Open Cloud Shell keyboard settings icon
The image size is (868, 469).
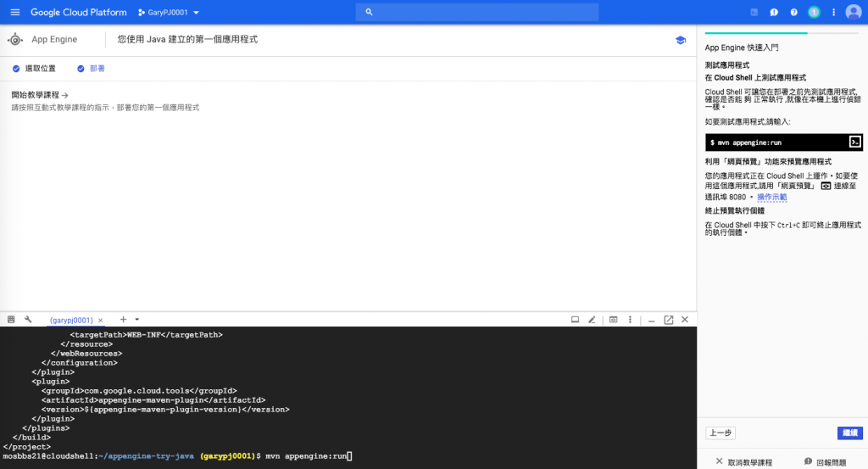tap(11, 320)
